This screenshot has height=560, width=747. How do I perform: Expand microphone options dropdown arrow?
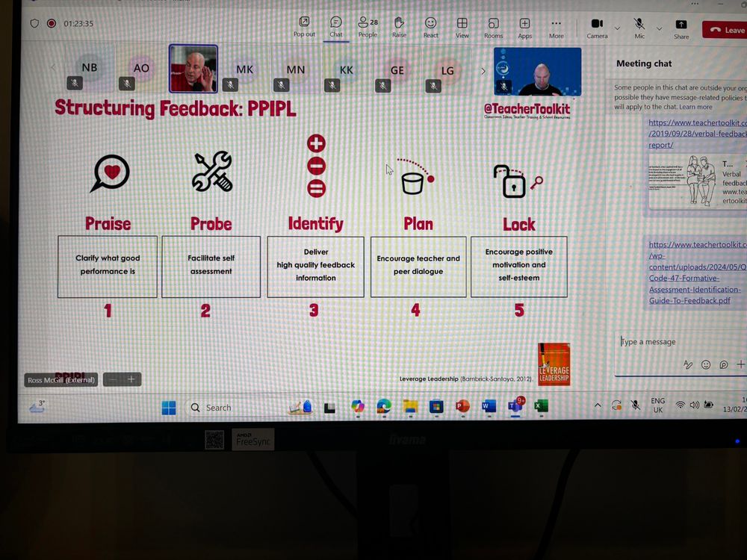[x=660, y=29]
